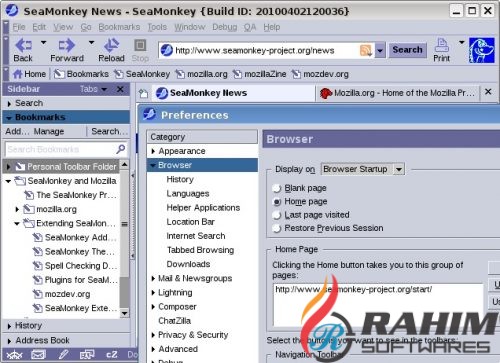Open Composer pencil icon in status bar
Screen dimensions: 500x363
pyautogui.click(x=63, y=355)
